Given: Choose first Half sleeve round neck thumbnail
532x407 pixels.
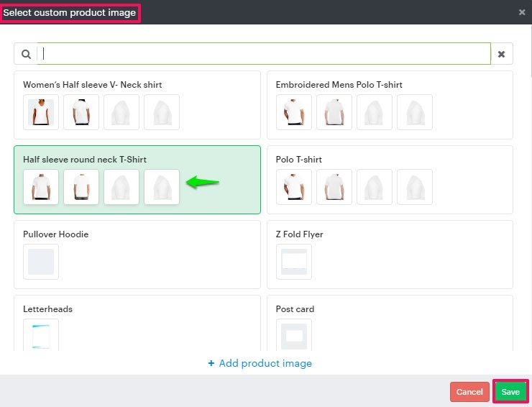Looking at the screenshot, I should coord(41,187).
